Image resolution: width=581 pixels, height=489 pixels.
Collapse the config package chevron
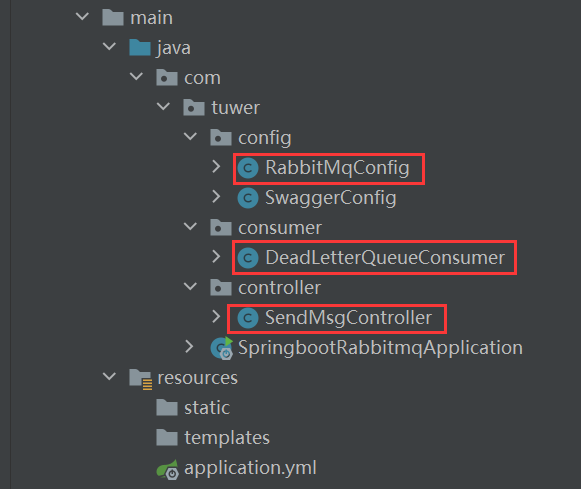pos(190,136)
